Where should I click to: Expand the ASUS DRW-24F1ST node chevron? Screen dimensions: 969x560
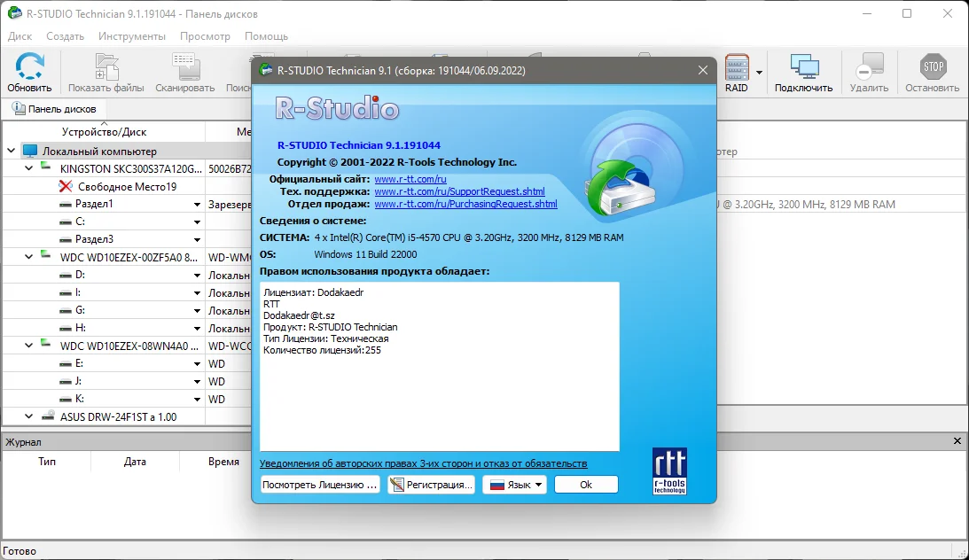[x=28, y=416]
